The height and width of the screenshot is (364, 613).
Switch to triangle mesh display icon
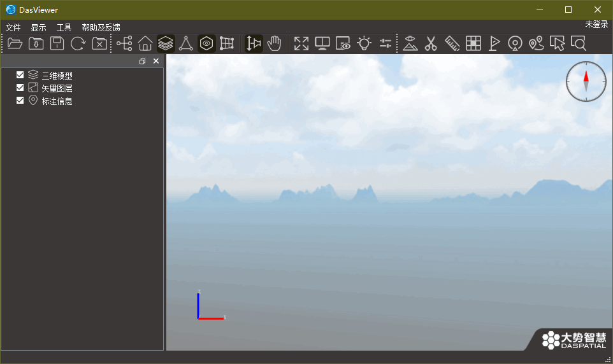tap(185, 43)
